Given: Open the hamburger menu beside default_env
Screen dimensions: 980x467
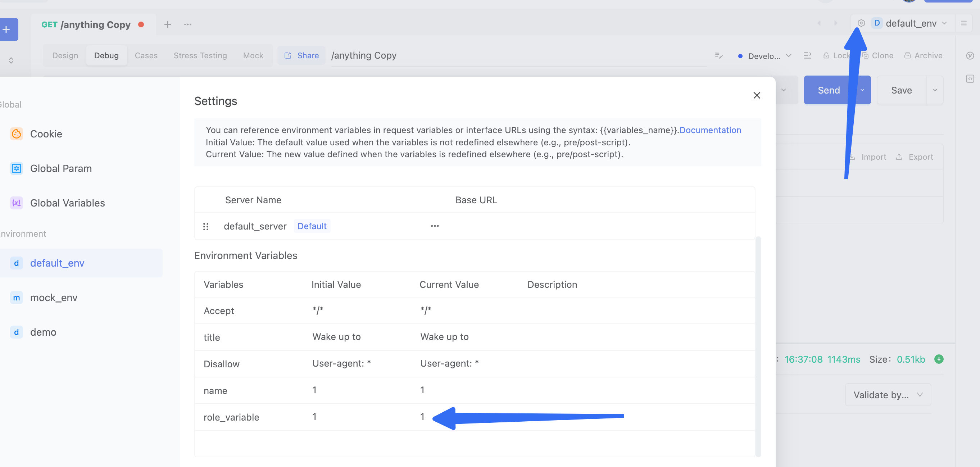Looking at the screenshot, I should pos(964,23).
